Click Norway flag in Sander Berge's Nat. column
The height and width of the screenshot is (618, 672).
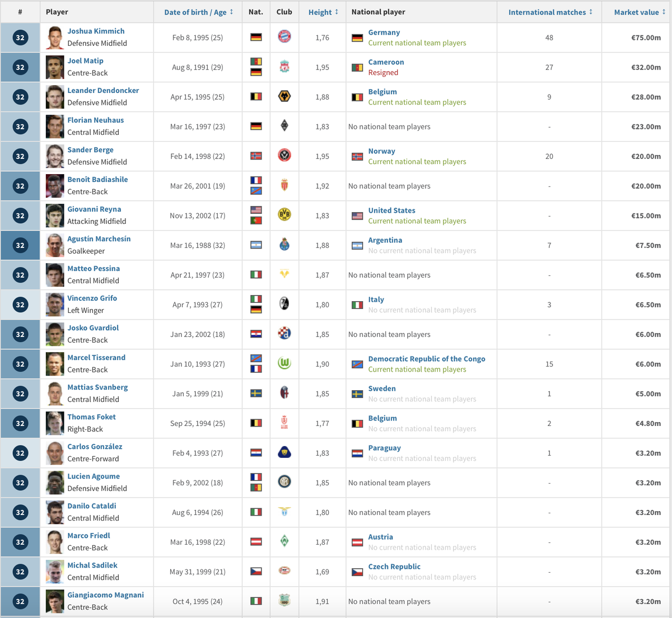pos(256,156)
